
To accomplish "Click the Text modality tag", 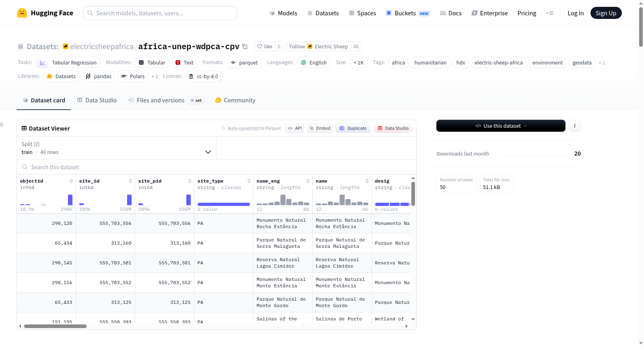I will (184, 62).
